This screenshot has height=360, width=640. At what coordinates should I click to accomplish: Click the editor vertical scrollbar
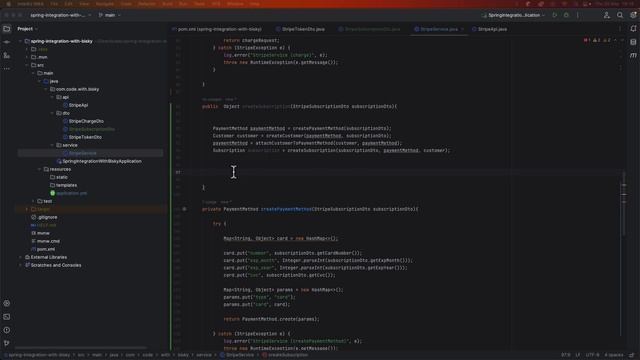point(624,204)
